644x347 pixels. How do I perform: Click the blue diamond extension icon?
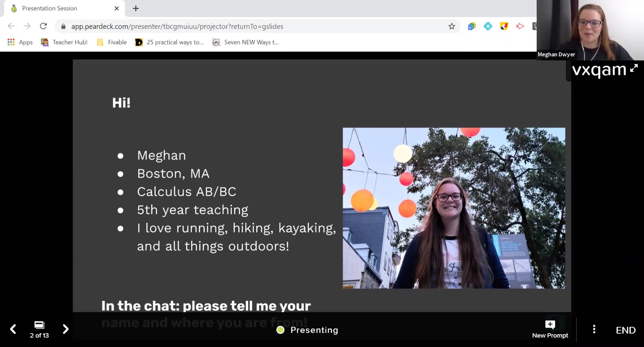point(488,26)
